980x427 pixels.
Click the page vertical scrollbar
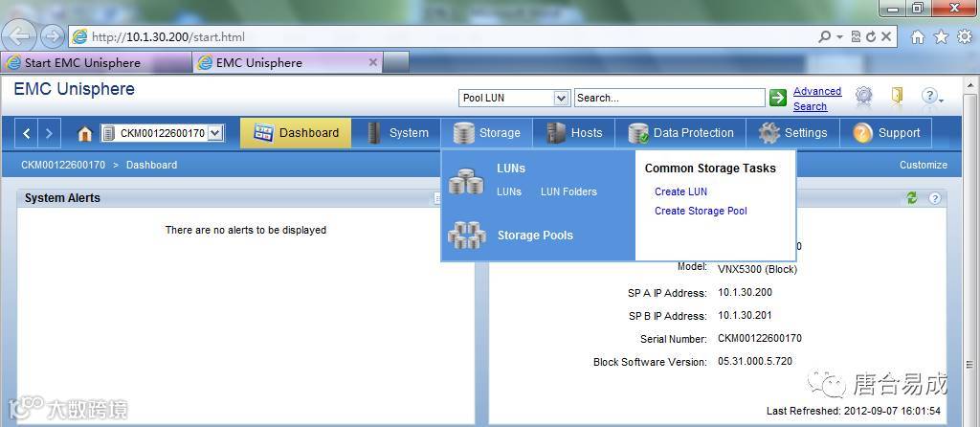tap(970, 250)
